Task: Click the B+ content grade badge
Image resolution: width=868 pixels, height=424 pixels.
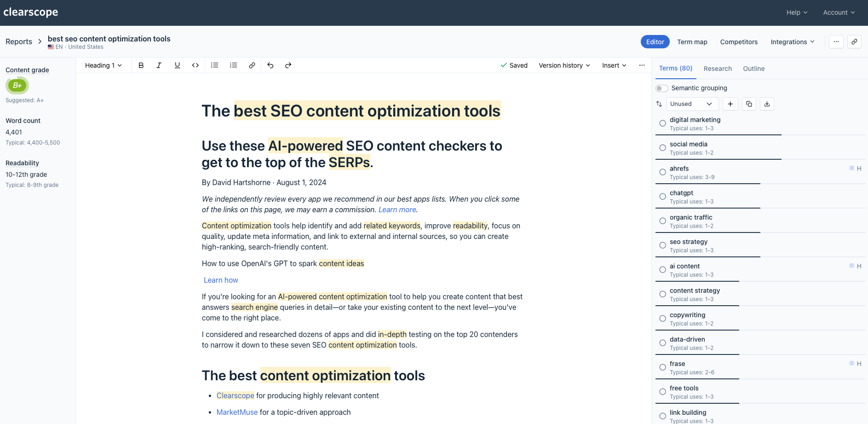Action: [x=17, y=85]
